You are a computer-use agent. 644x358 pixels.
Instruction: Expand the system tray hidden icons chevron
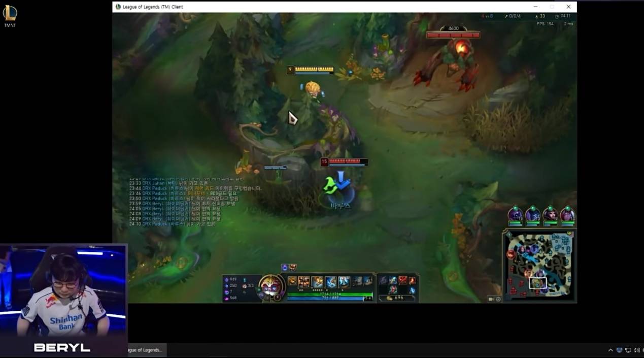tap(611, 350)
